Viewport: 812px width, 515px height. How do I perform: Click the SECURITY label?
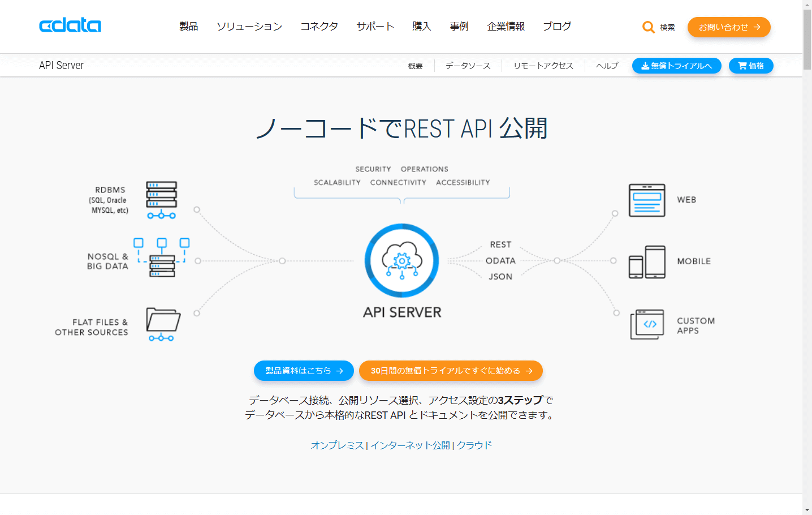[x=373, y=169]
